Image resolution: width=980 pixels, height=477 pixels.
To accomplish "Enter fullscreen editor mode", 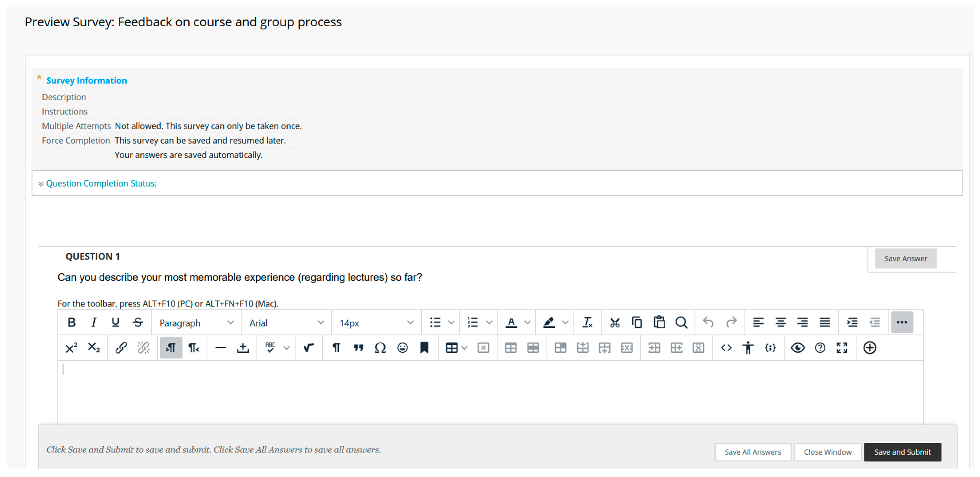I will click(842, 348).
